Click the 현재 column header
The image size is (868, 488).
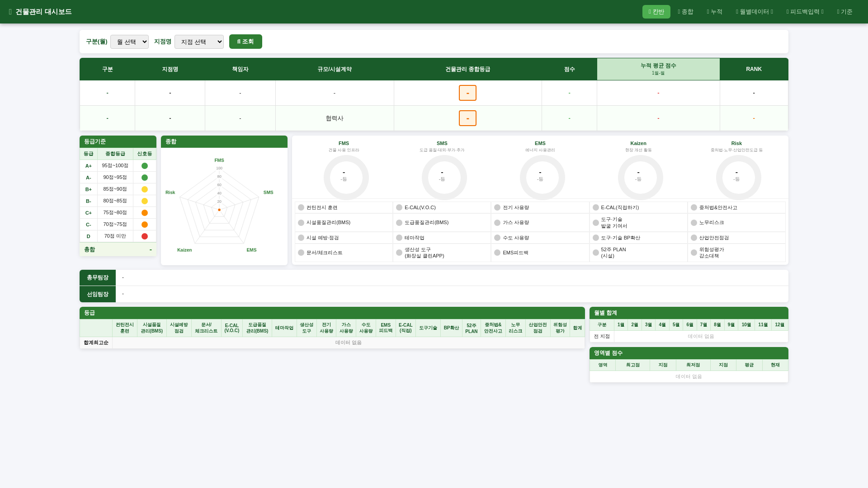(775, 365)
